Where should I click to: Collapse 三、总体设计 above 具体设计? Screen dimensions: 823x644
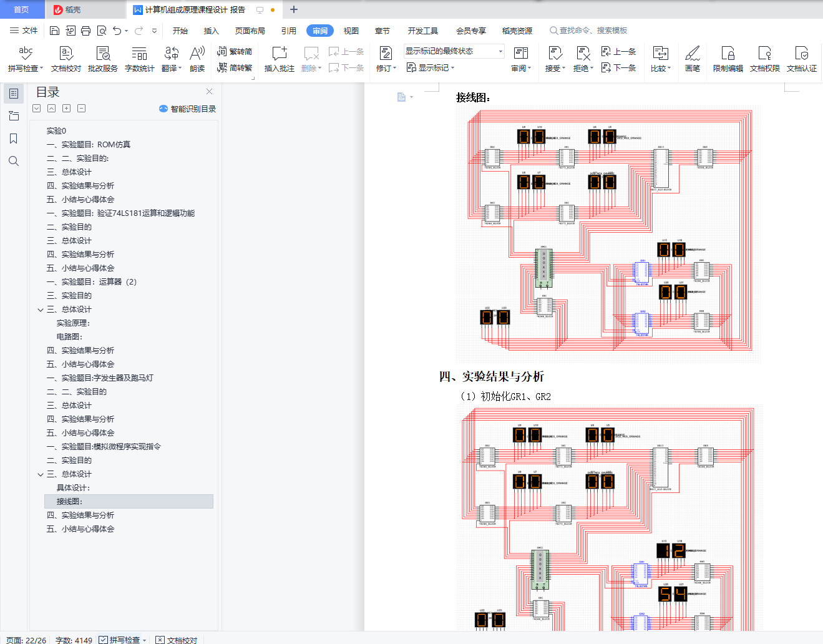[x=41, y=474]
